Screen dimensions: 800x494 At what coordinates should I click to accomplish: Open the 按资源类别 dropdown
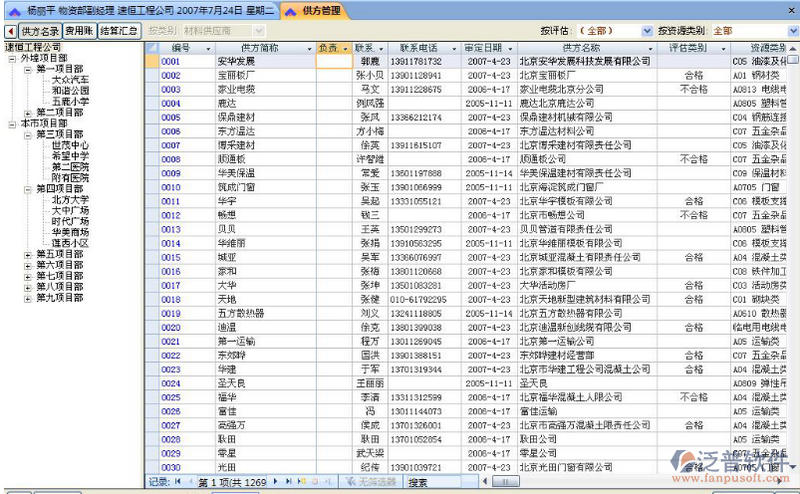point(792,31)
